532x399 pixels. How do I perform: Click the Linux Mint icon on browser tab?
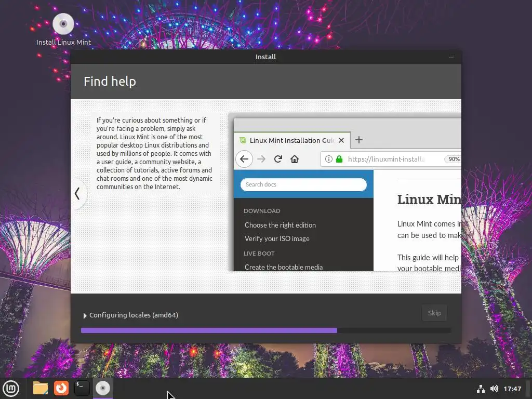coord(243,140)
